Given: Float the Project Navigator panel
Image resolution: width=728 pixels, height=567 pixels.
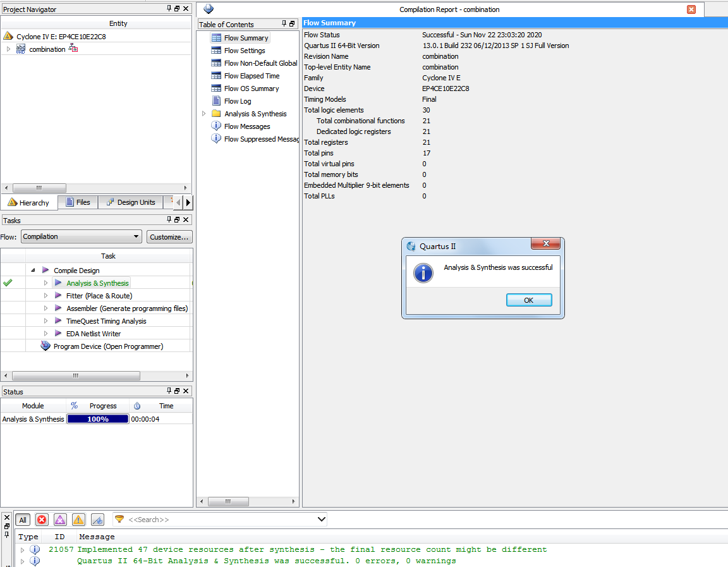Looking at the screenshot, I should click(x=177, y=8).
